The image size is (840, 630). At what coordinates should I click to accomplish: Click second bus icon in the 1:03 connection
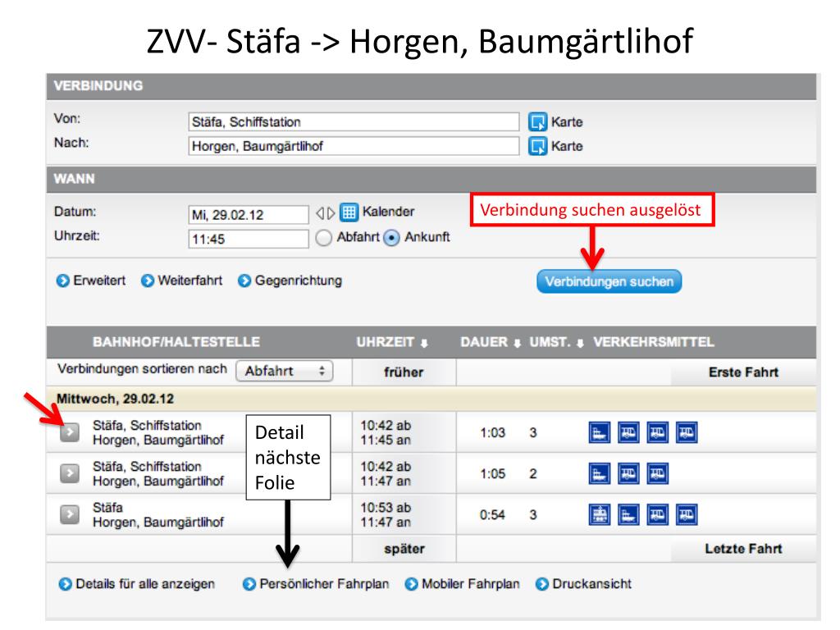(657, 432)
